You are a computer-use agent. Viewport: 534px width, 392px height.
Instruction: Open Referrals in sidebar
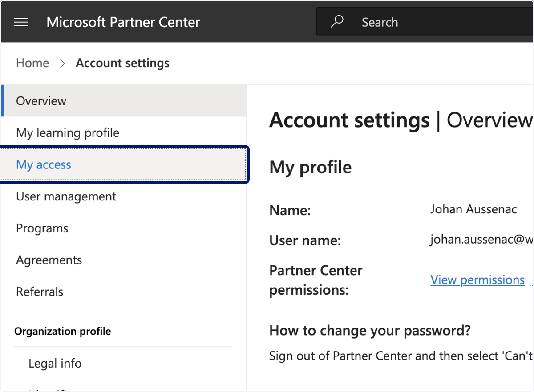pyautogui.click(x=124, y=292)
